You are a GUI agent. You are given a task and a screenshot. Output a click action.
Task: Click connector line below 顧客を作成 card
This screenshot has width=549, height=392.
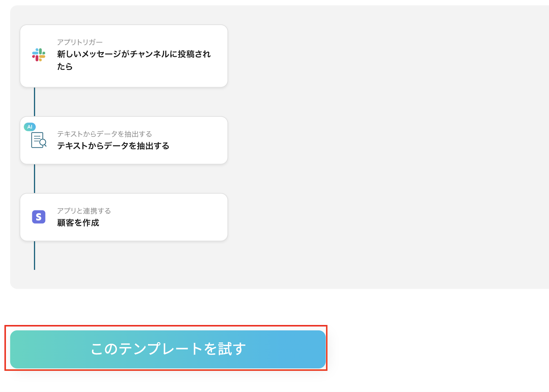tap(34, 255)
